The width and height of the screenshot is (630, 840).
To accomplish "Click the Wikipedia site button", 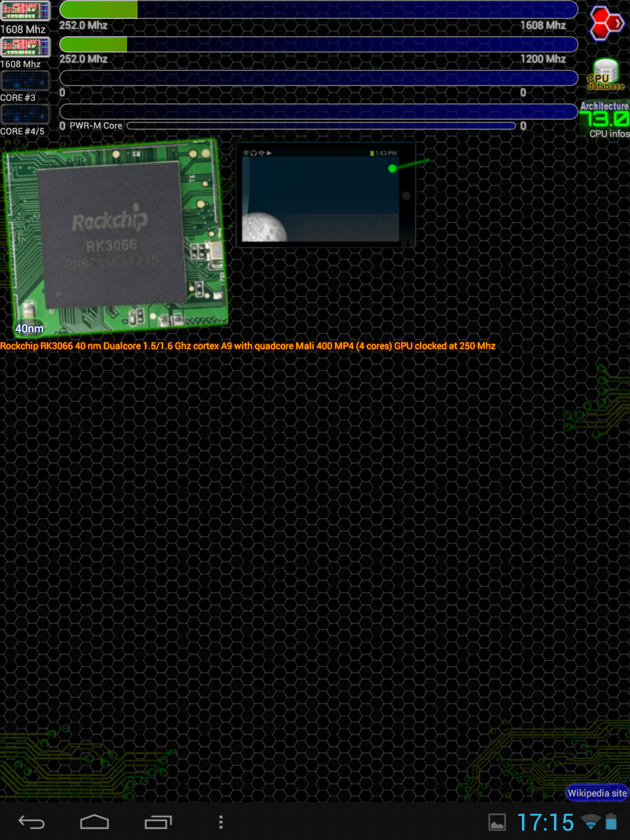I will 597,793.
